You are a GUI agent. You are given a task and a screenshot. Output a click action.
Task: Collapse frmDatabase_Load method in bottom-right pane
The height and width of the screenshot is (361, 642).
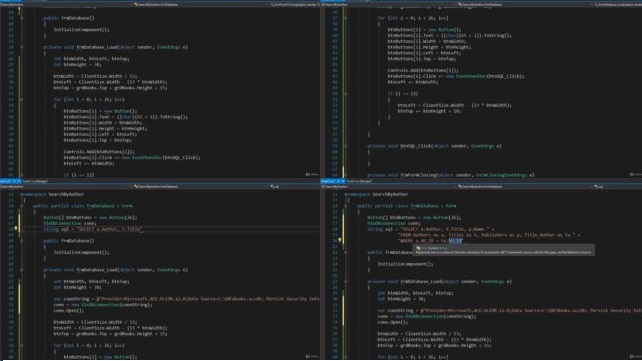coord(345,282)
